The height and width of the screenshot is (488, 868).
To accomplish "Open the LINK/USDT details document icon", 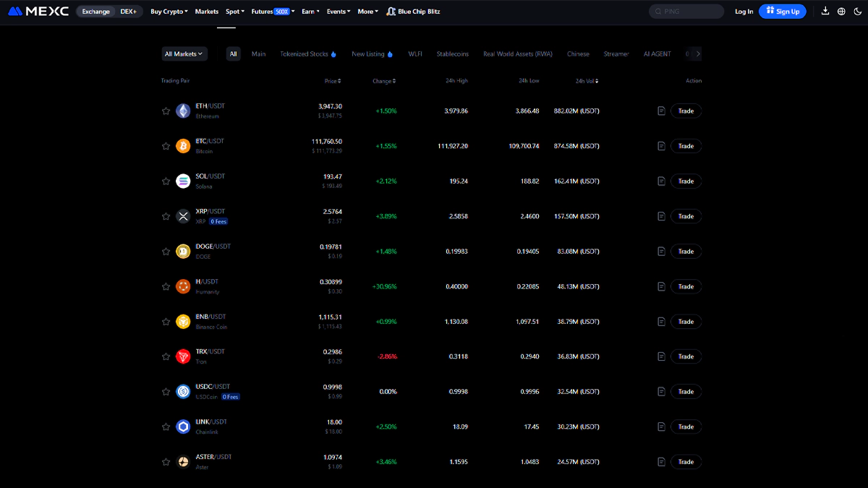I will 661,427.
